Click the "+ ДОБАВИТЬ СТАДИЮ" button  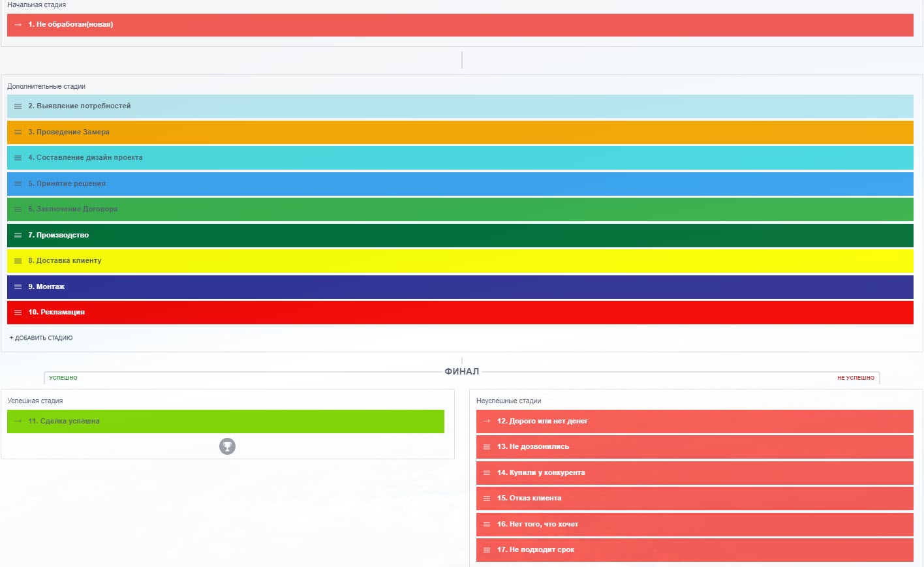pyautogui.click(x=41, y=338)
